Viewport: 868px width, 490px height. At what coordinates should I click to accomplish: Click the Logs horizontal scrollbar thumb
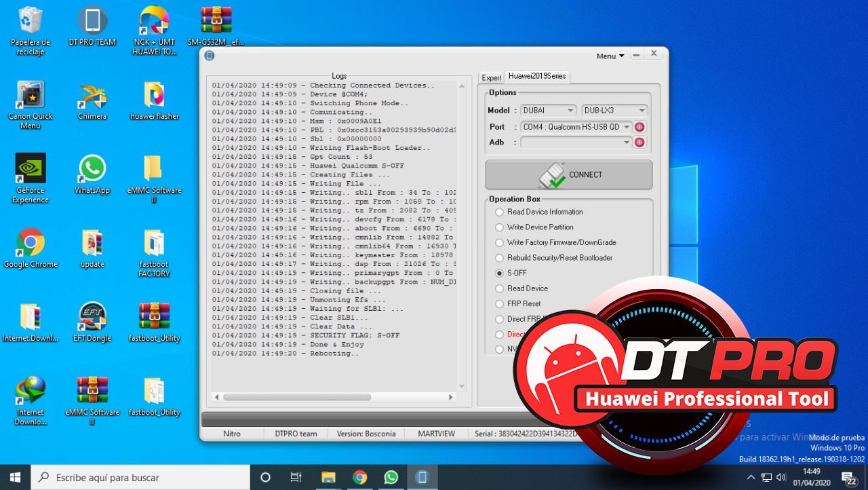click(296, 397)
